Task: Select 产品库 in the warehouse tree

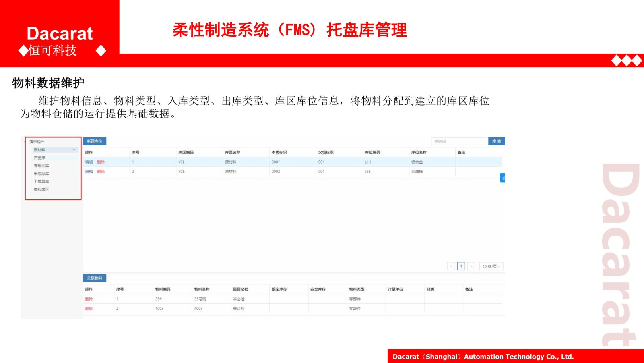Action: [39, 158]
